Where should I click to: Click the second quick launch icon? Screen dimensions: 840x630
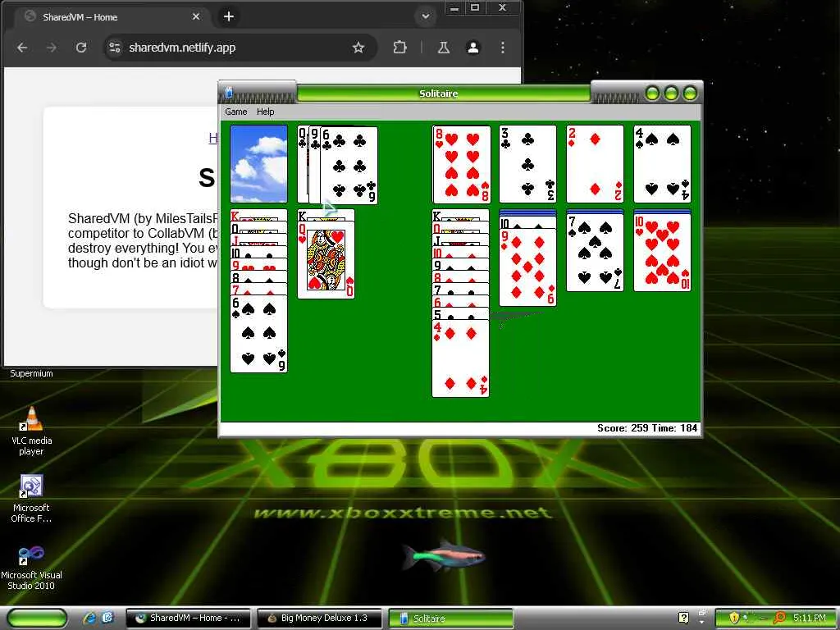pos(107,618)
